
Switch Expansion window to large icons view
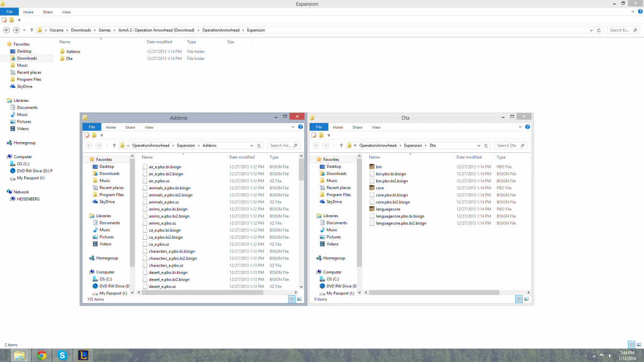pyautogui.click(x=639, y=344)
